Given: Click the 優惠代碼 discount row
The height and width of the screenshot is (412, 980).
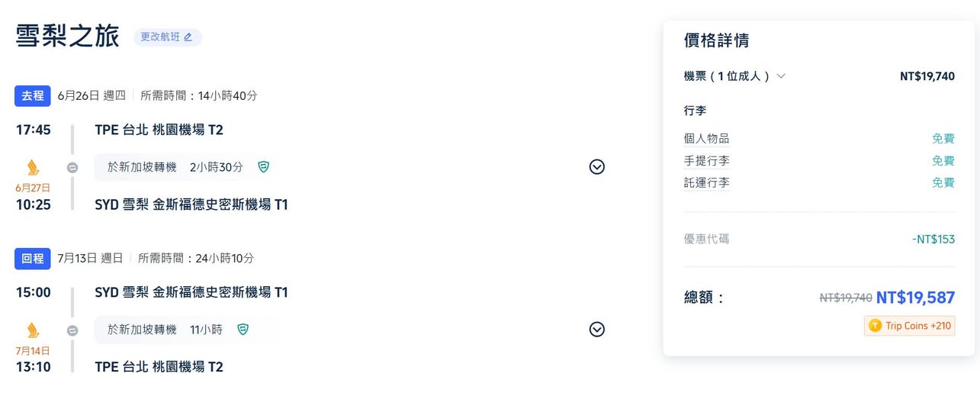Looking at the screenshot, I should click(706, 239).
